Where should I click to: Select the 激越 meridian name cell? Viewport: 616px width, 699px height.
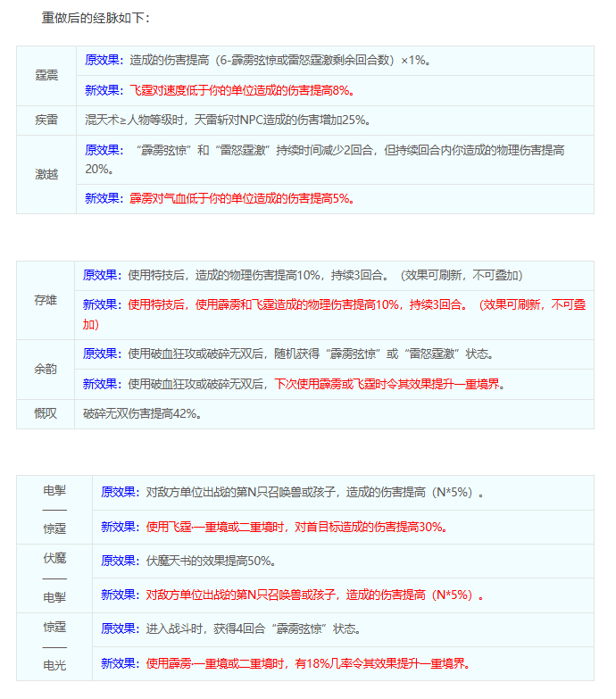(x=46, y=174)
